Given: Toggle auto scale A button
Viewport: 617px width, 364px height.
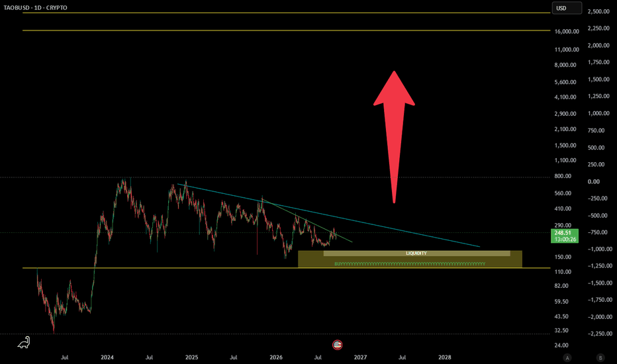Looking at the screenshot, I should click(567, 357).
